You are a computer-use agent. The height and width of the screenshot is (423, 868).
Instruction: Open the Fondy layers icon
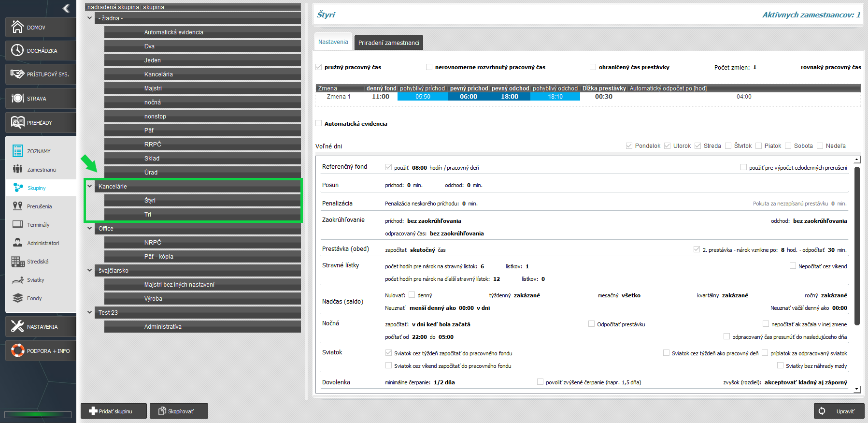click(x=18, y=298)
